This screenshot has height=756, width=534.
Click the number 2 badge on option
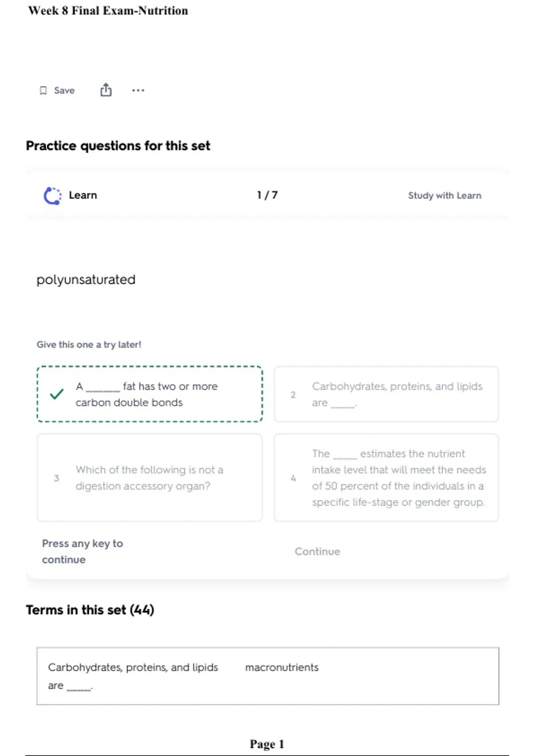(293, 394)
